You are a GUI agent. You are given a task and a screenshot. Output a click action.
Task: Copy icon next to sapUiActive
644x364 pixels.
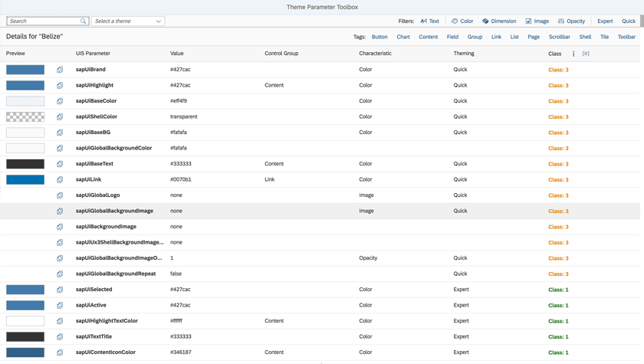coord(60,305)
